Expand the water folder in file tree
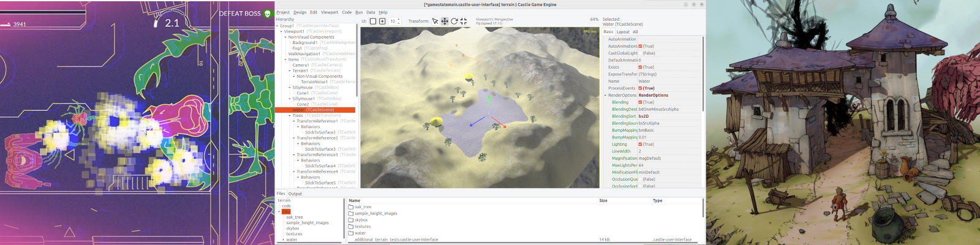 pos(283,239)
